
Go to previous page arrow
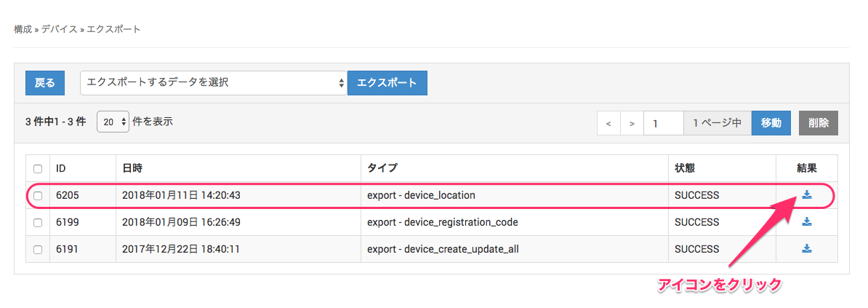[608, 123]
